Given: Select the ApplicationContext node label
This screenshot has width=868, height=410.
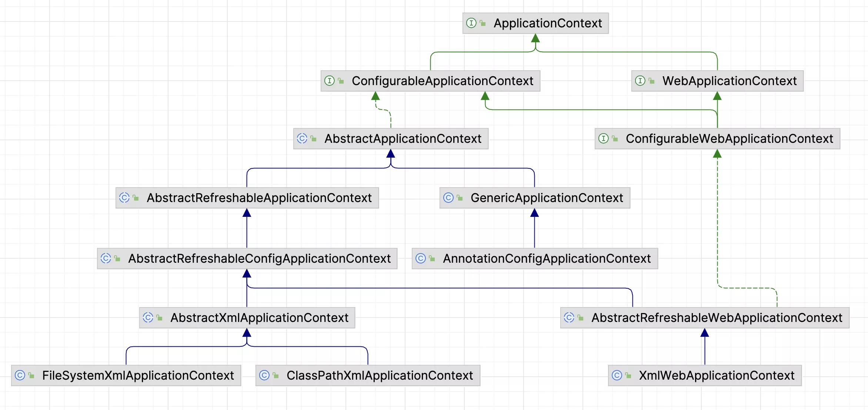Looking at the screenshot, I should pyautogui.click(x=548, y=23).
